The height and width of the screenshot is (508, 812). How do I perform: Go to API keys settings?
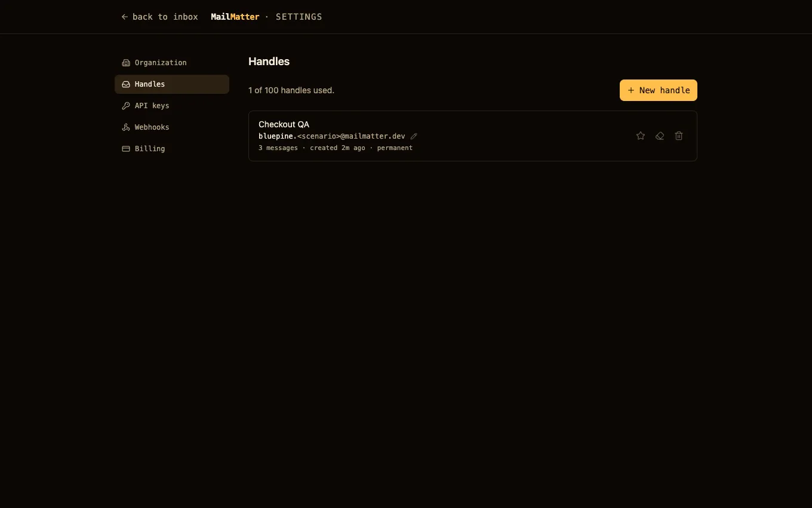[x=172, y=106]
